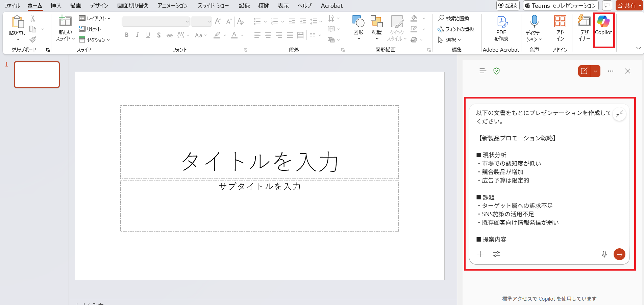Switch to the 挿入 (Insert) tab
The image size is (644, 305).
[56, 5]
